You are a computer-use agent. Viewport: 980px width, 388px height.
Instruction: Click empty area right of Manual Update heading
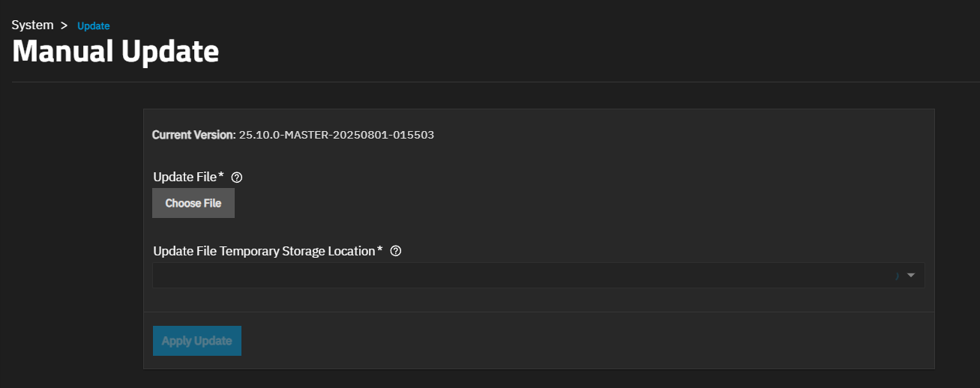[x=562, y=52]
